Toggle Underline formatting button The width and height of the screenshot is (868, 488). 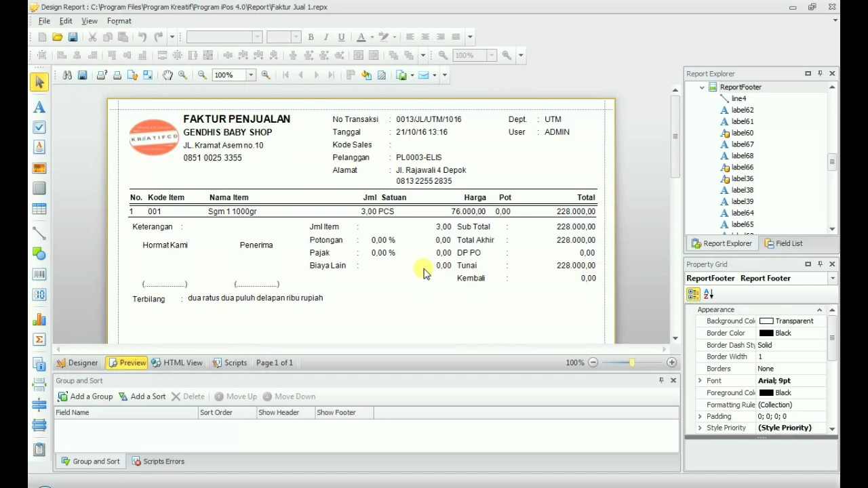(341, 37)
